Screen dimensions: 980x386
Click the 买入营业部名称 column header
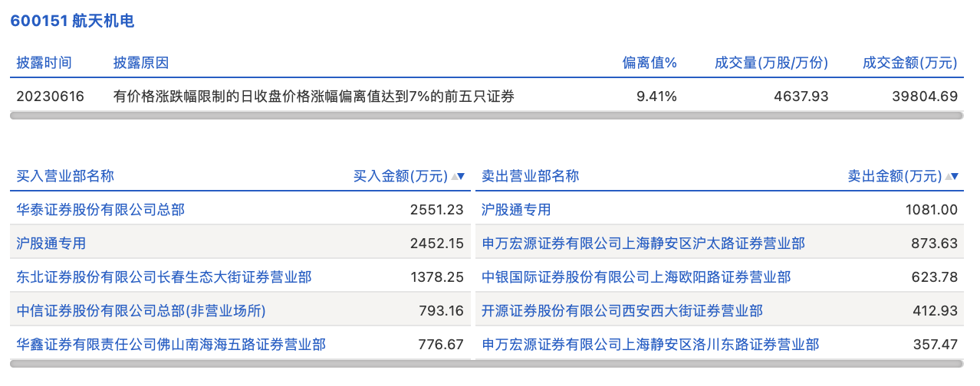coord(65,176)
